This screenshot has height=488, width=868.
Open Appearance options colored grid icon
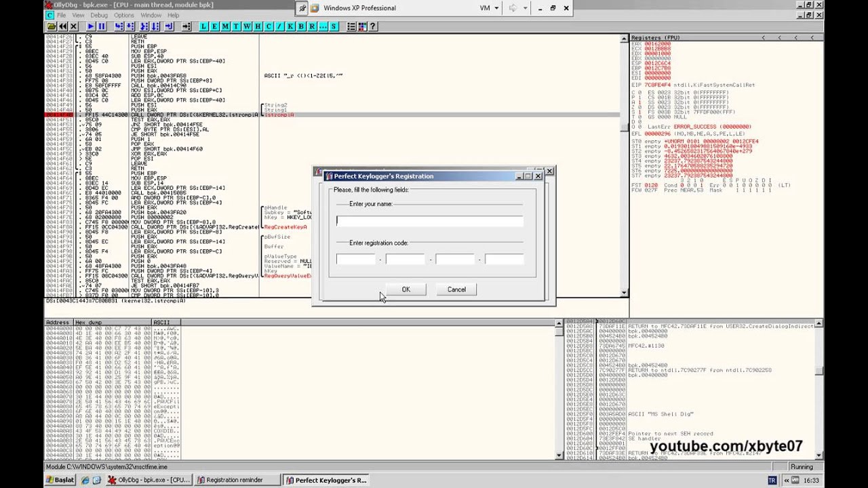[362, 26]
